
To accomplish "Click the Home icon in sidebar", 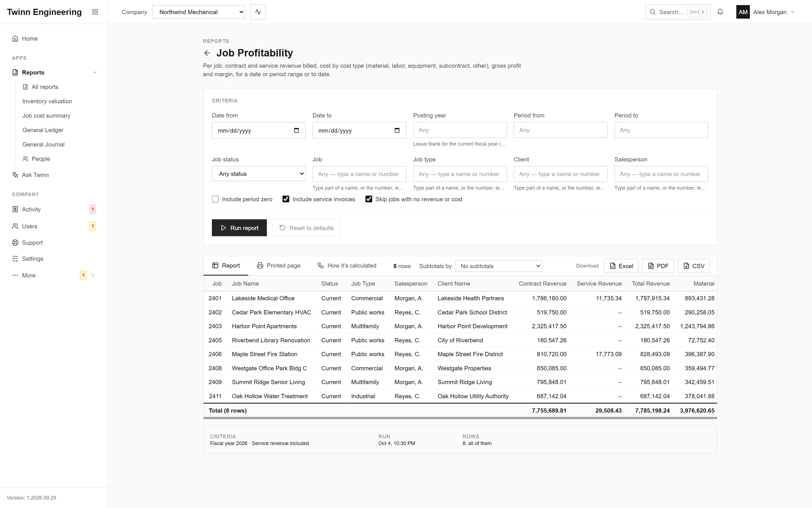I will tap(15, 39).
